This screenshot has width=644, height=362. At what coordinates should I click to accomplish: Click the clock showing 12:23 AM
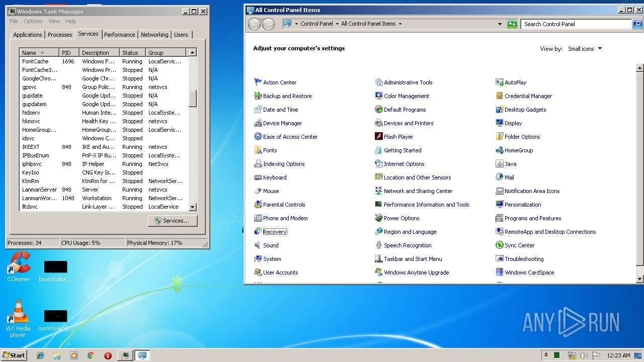[618, 355]
